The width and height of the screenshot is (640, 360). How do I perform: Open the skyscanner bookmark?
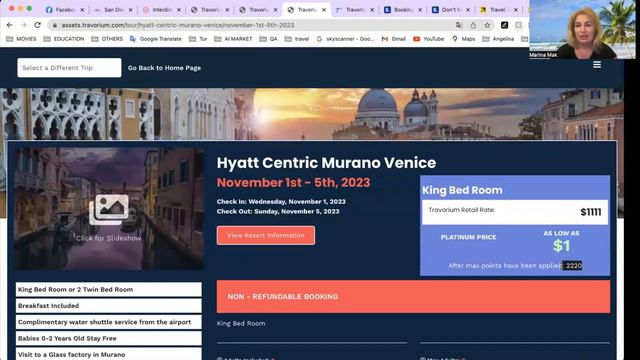[345, 39]
